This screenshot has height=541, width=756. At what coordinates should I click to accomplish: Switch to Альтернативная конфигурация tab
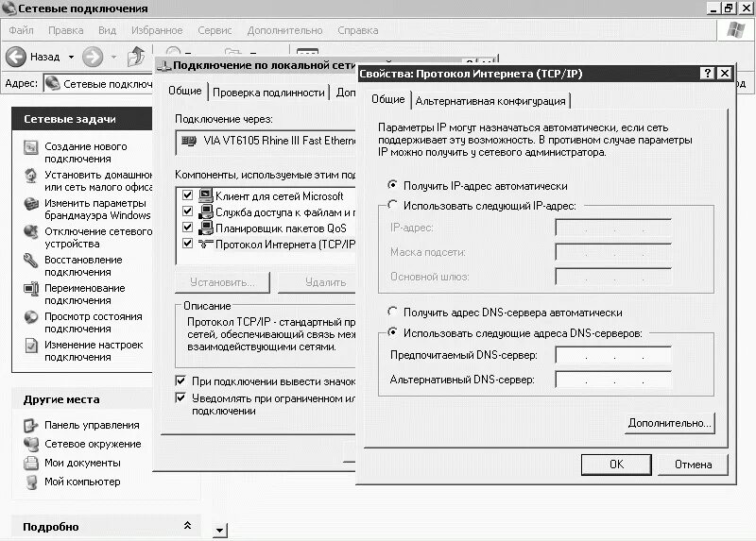point(490,101)
